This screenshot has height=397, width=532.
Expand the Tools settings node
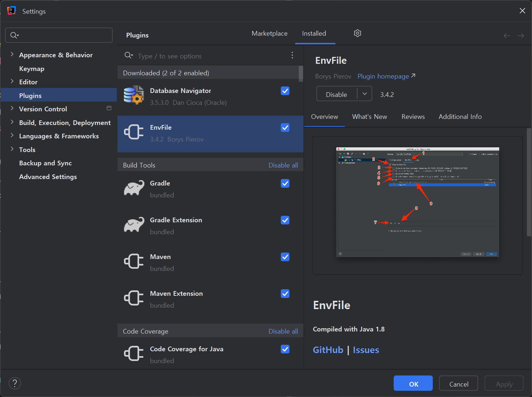click(x=12, y=149)
